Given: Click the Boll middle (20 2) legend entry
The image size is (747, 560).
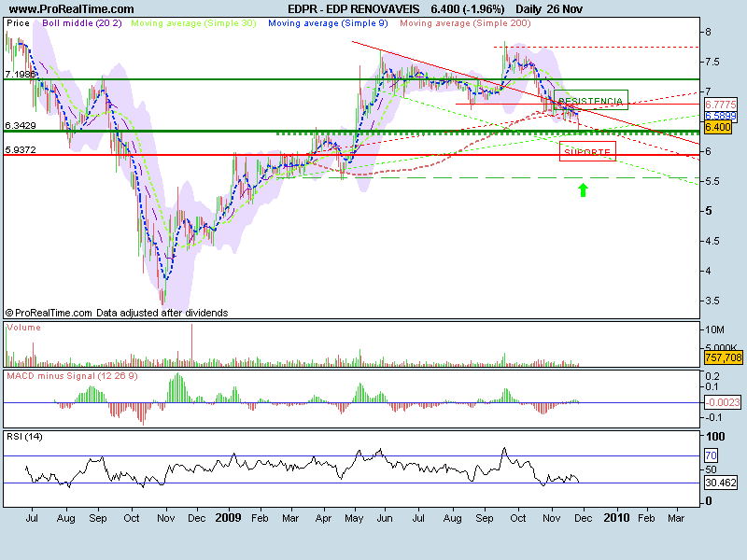Looking at the screenshot, I should pos(82,22).
